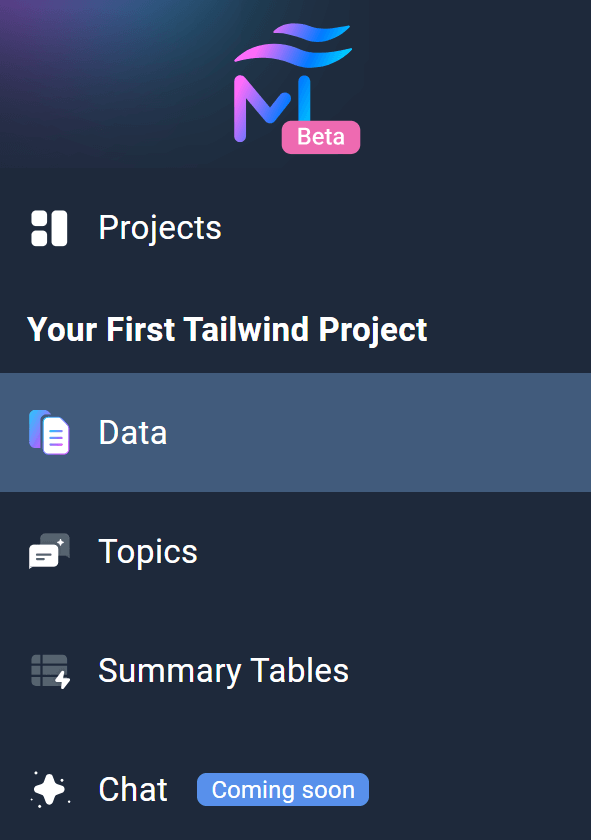The image size is (591, 840).
Task: Select the Summary Tables table icon
Action: coord(48,670)
